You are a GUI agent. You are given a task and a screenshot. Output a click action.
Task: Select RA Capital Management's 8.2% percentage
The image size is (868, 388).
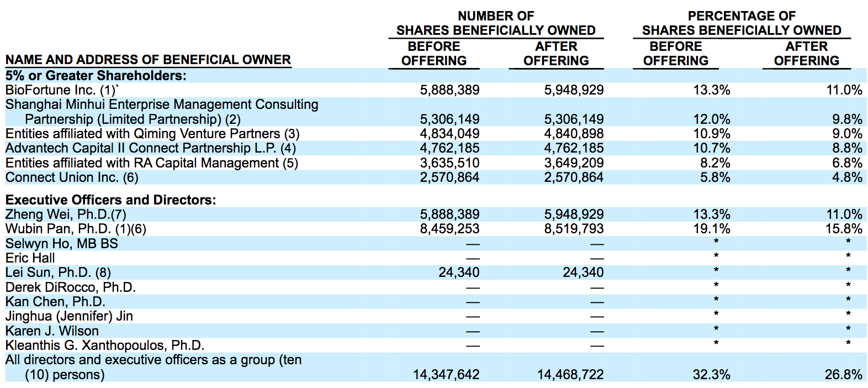(715, 163)
